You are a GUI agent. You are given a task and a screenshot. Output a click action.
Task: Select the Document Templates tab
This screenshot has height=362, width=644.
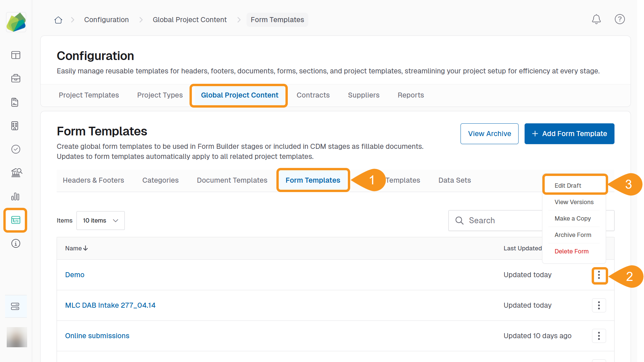tap(232, 180)
